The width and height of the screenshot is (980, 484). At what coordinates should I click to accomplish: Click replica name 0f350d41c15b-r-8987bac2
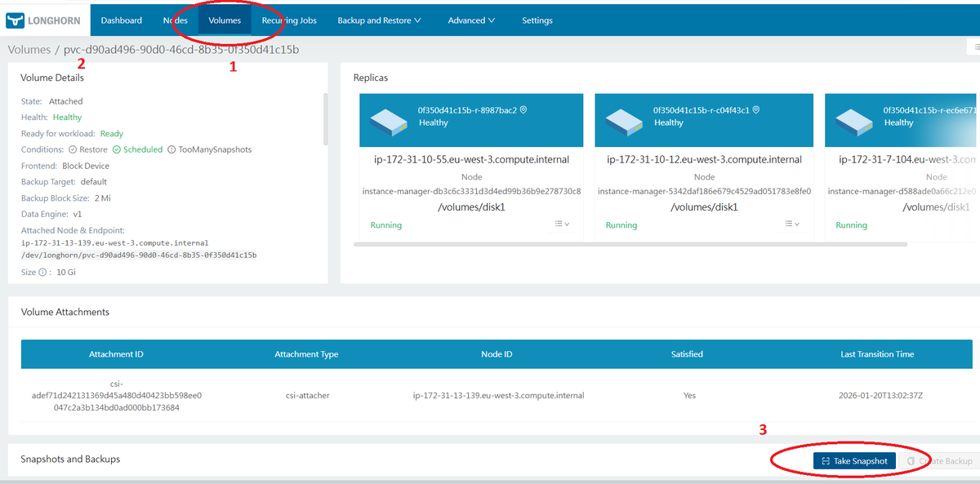tap(467, 110)
